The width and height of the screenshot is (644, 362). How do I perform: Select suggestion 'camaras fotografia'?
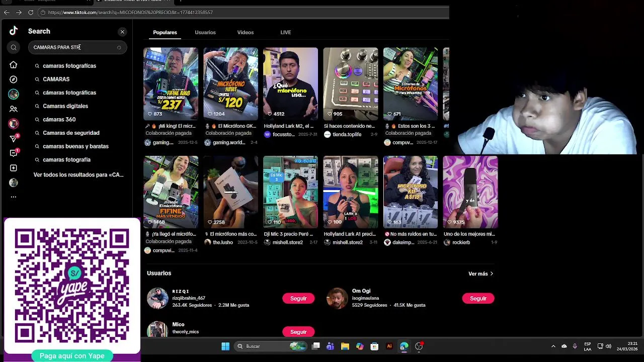pyautogui.click(x=66, y=160)
